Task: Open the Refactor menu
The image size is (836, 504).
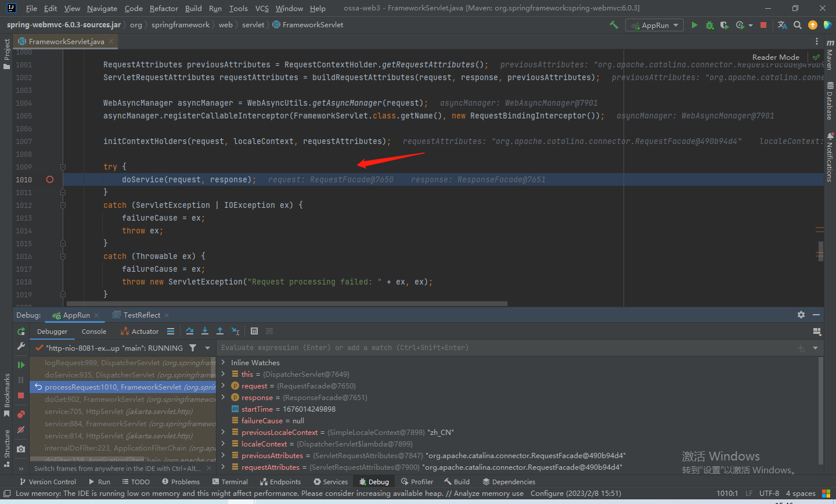Action: point(164,8)
